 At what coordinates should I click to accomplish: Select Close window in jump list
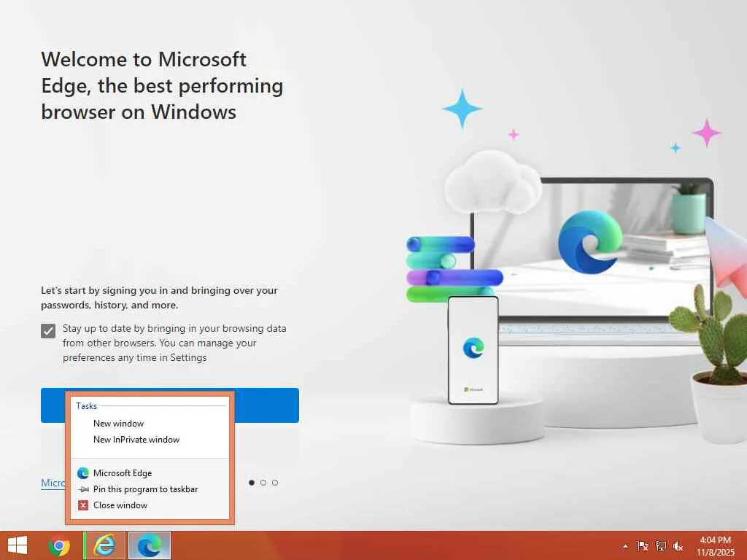[x=150, y=505]
